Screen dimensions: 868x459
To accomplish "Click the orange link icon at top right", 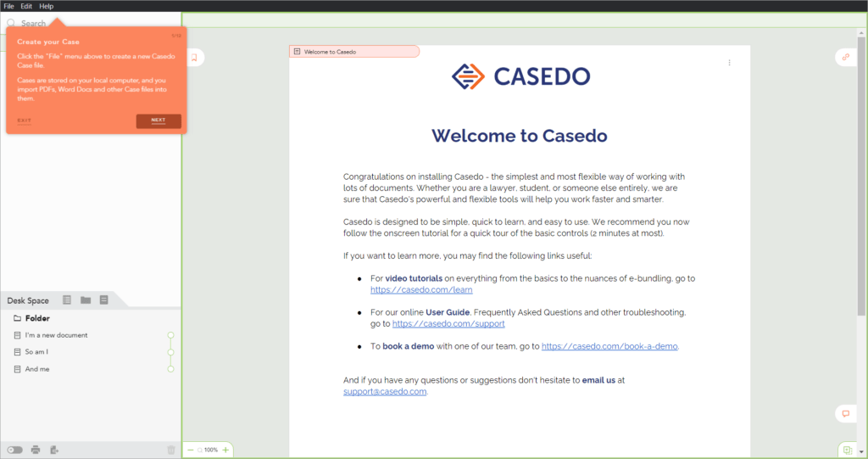I will (x=846, y=57).
